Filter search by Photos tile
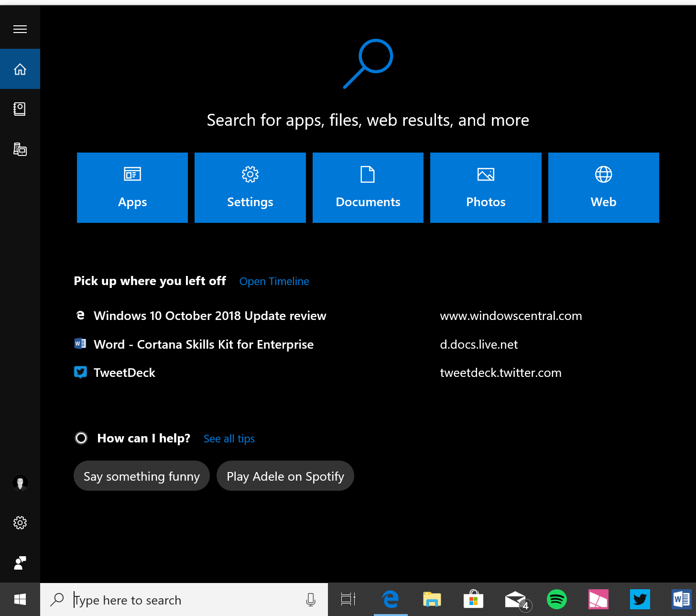This screenshot has width=696, height=616. coord(486,187)
